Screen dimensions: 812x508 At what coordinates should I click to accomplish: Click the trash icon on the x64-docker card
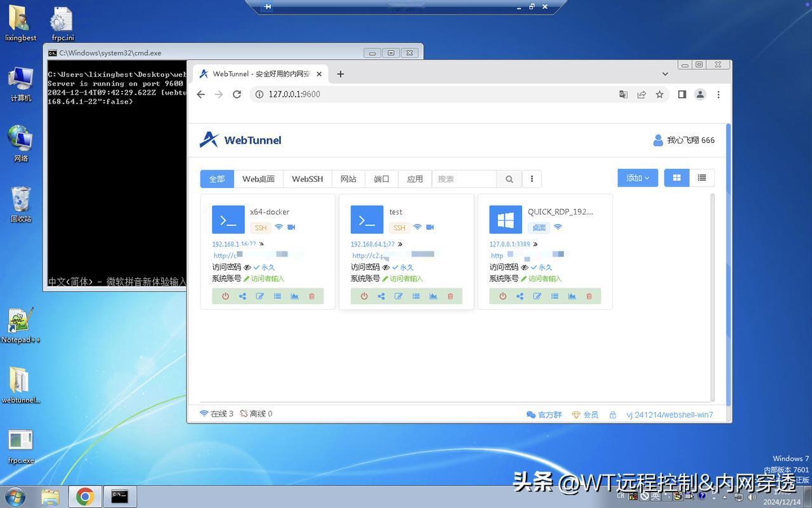point(311,296)
